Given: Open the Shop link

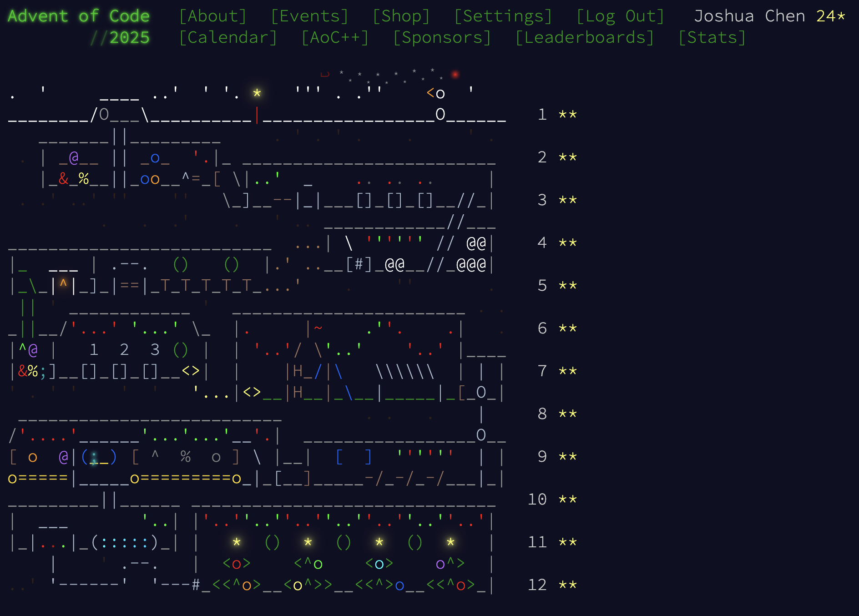Looking at the screenshot, I should (401, 16).
